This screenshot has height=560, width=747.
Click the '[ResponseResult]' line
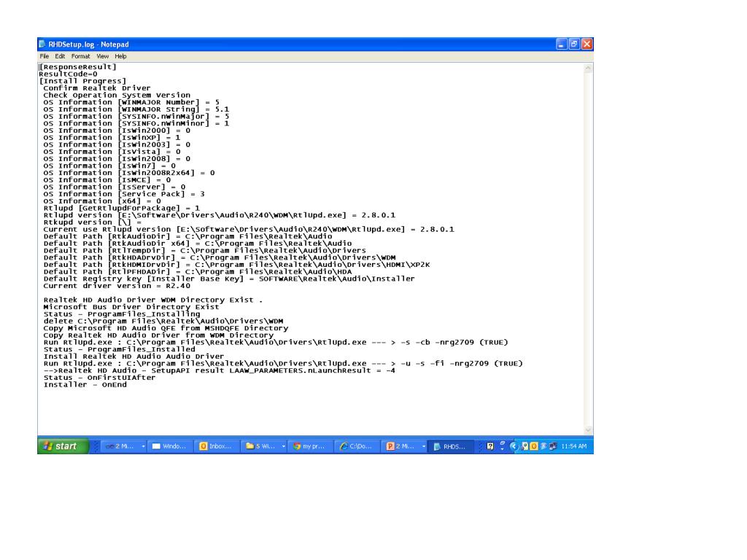(x=77, y=67)
